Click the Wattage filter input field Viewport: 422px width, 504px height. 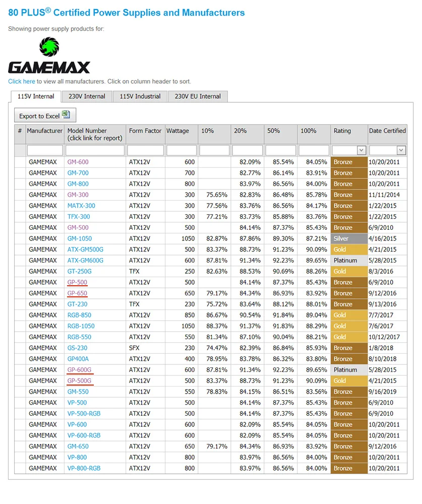(182, 150)
